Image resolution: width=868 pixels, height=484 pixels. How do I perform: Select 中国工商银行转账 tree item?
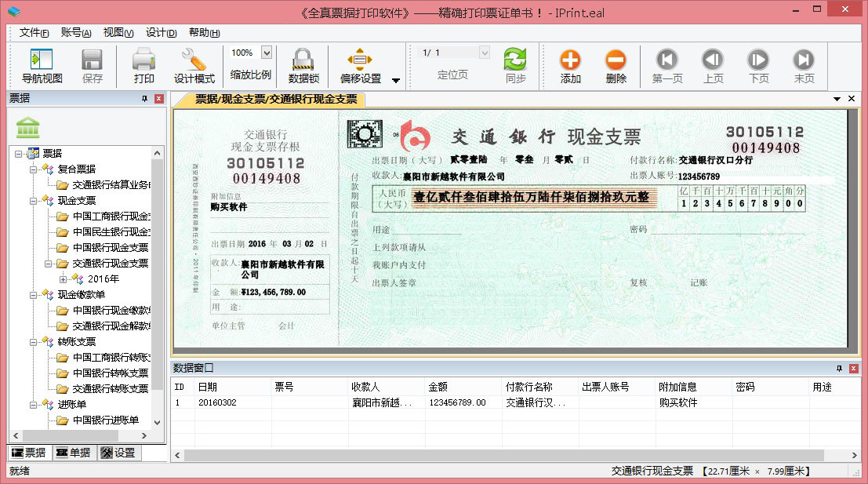[111, 358]
